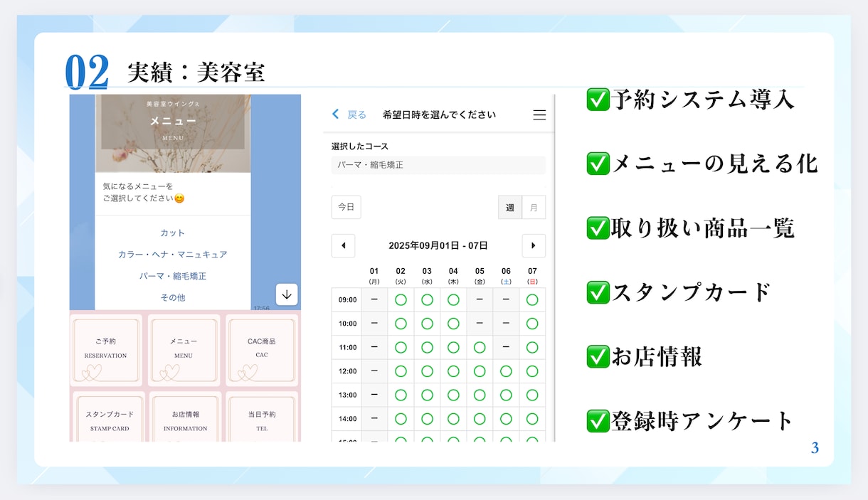Pick the 11:00 slot on 03 (水)
The height and width of the screenshot is (500, 868).
pyautogui.click(x=427, y=347)
